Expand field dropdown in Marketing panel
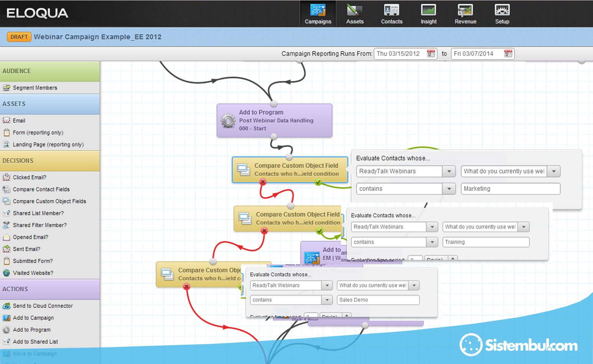 pos(554,171)
